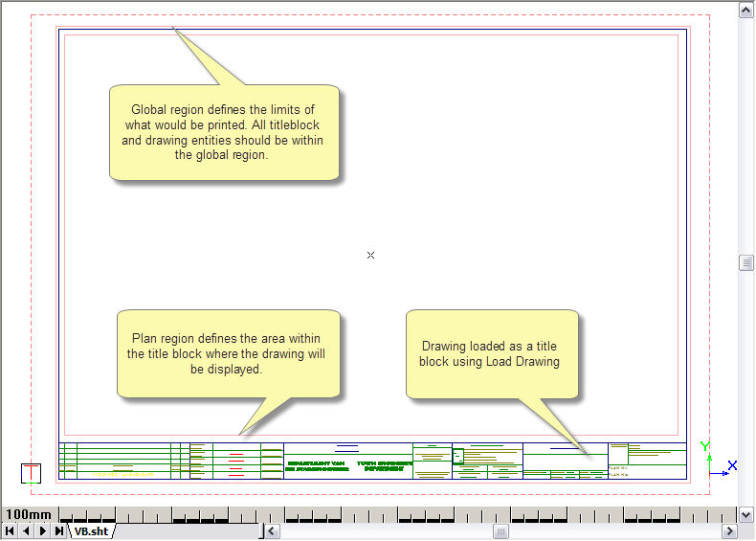Click the Load Drawing title block callout

tap(491, 354)
